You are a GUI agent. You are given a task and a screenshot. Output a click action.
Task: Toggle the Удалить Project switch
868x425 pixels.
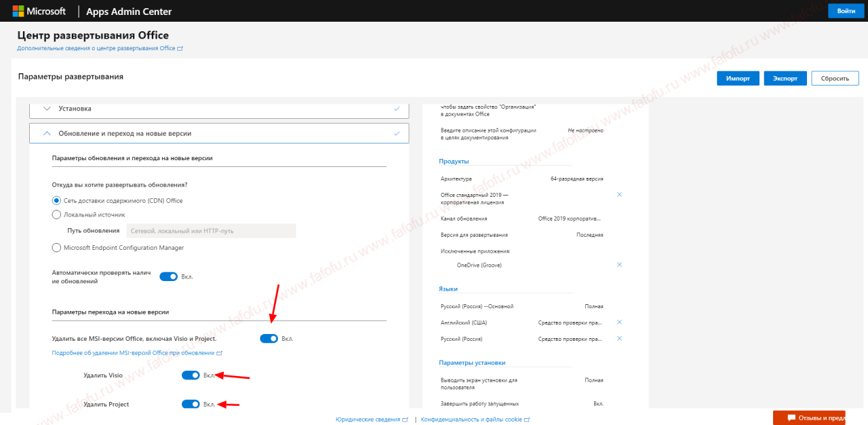(191, 404)
